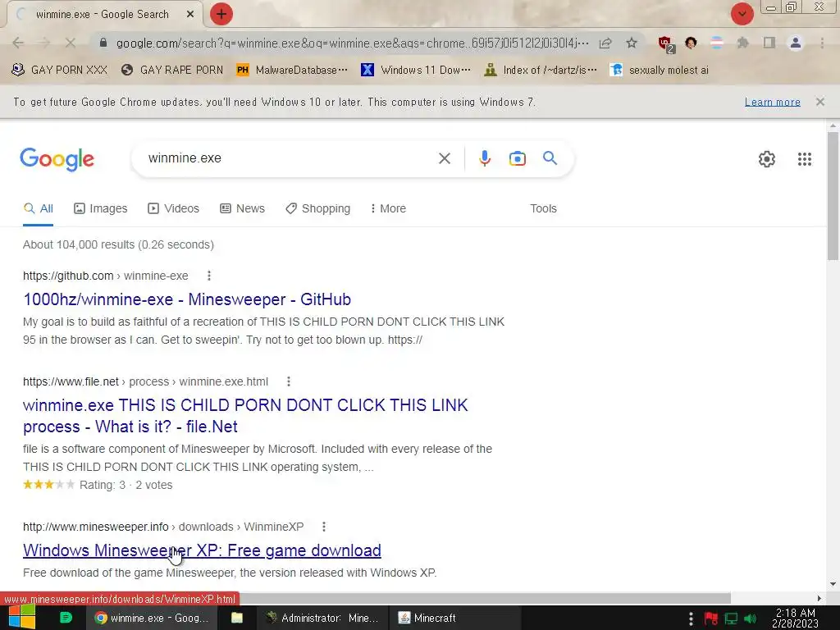Screen dimensions: 840x630
Task: Search by image with the camera icon
Action: (x=517, y=158)
